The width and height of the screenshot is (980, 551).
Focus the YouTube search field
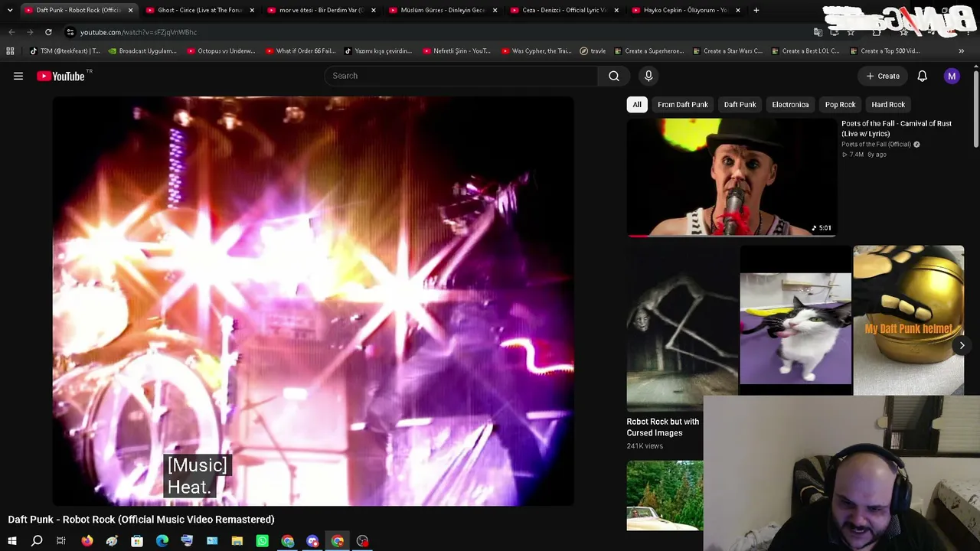click(461, 76)
